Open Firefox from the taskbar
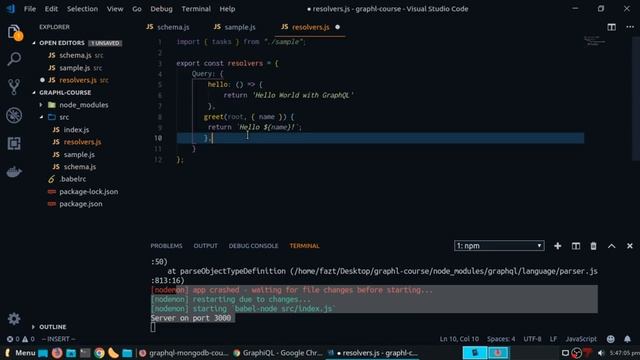 (x=57, y=353)
